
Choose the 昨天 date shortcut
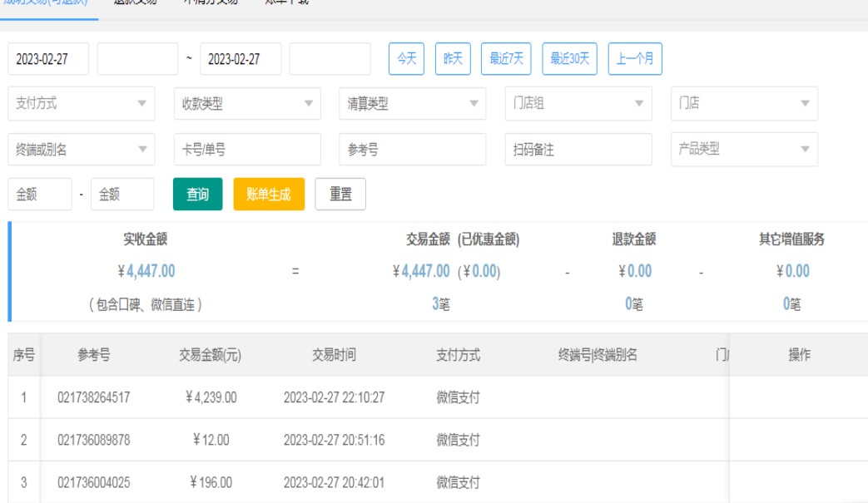pyautogui.click(x=453, y=59)
